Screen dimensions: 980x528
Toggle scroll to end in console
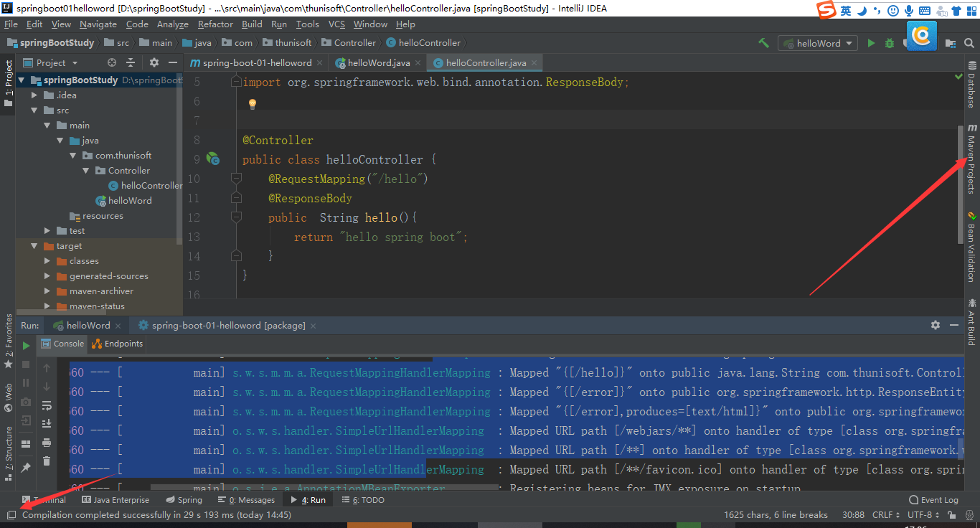point(47,424)
